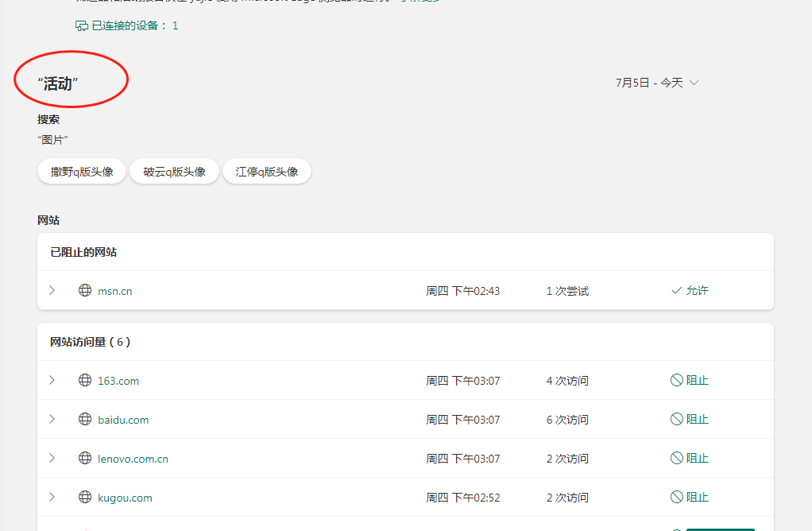Expand the kugou.com row
This screenshot has height=531, width=812.
(x=52, y=497)
